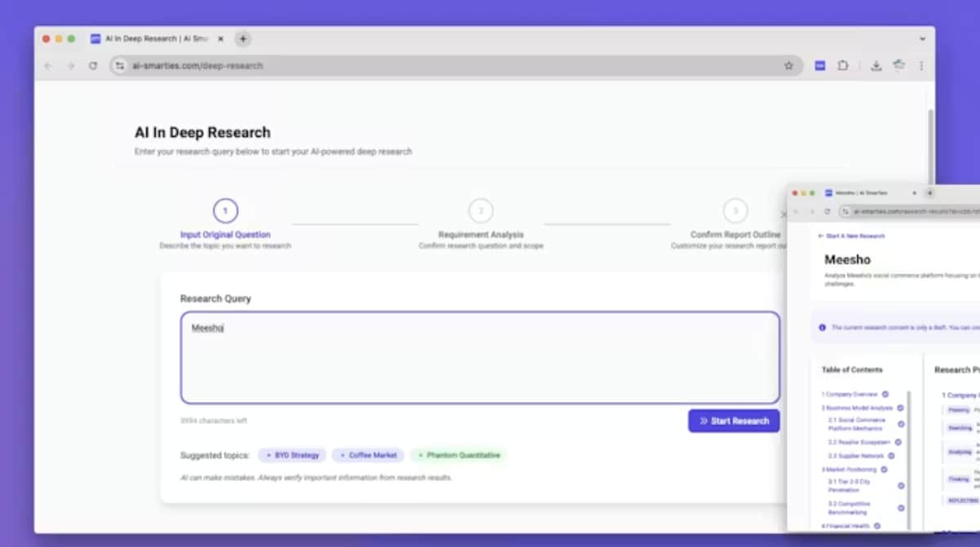Image resolution: width=980 pixels, height=547 pixels.
Task: Open 2.3 Supplier Network in contents
Action: point(856,456)
